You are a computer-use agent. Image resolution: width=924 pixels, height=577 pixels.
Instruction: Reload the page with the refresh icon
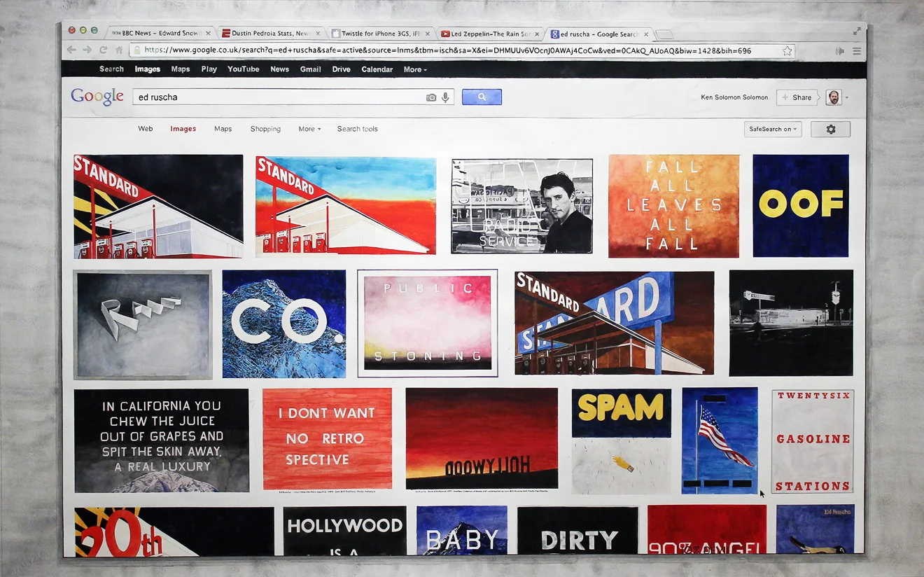point(103,50)
